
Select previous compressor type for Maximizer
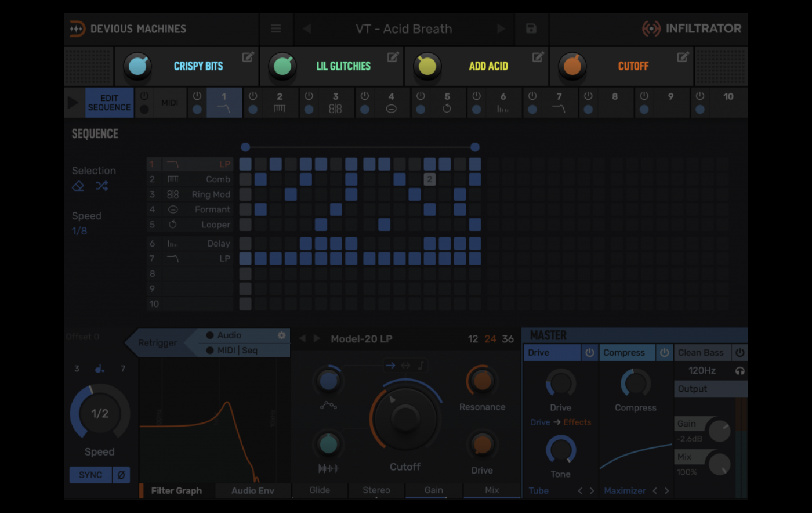[655, 491]
